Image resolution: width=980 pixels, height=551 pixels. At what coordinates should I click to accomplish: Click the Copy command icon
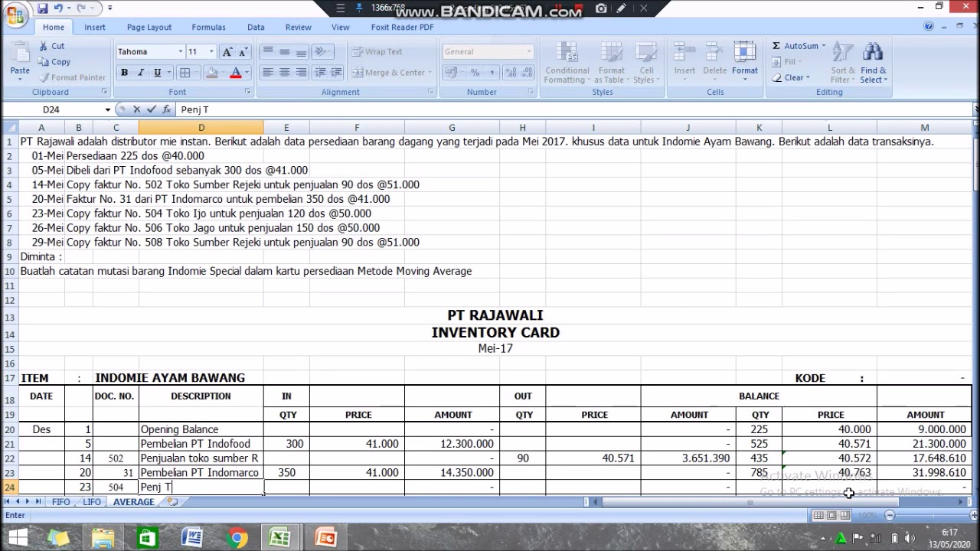(43, 62)
